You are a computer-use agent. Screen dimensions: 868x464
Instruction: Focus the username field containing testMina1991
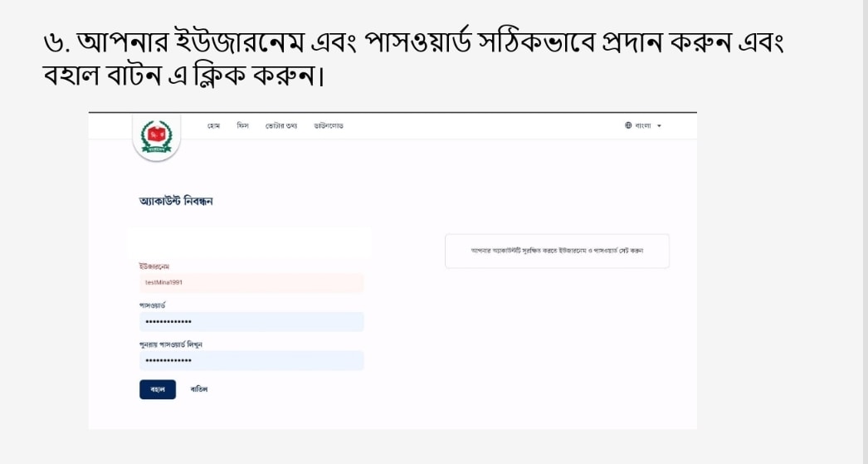pos(251,283)
